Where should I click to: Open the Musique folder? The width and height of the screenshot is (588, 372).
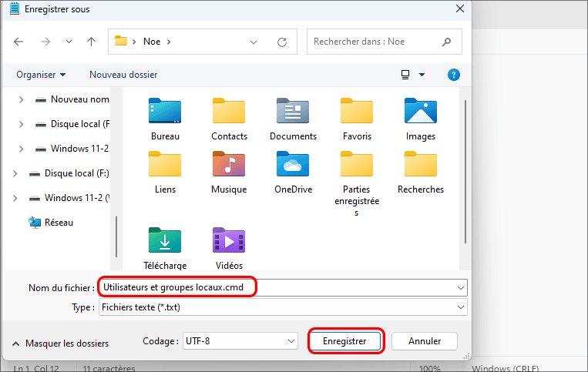[x=229, y=166]
